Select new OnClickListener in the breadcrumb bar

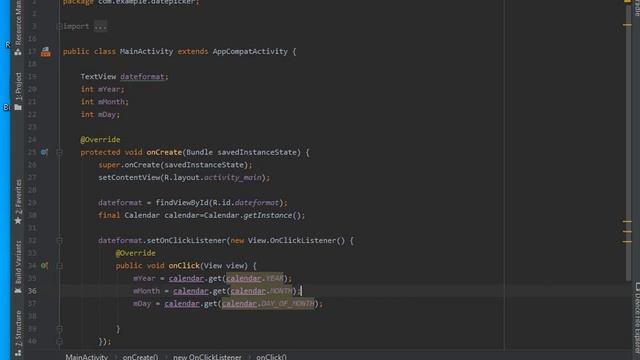[x=207, y=357]
